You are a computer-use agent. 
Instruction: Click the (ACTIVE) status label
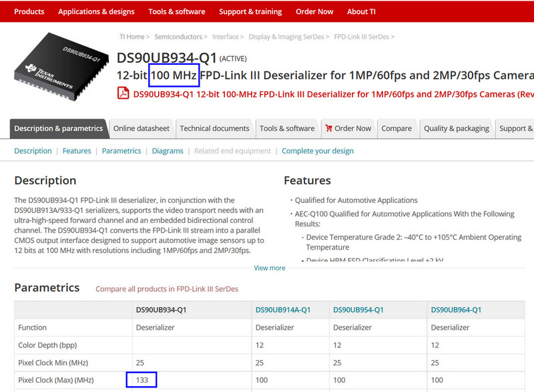coord(233,59)
